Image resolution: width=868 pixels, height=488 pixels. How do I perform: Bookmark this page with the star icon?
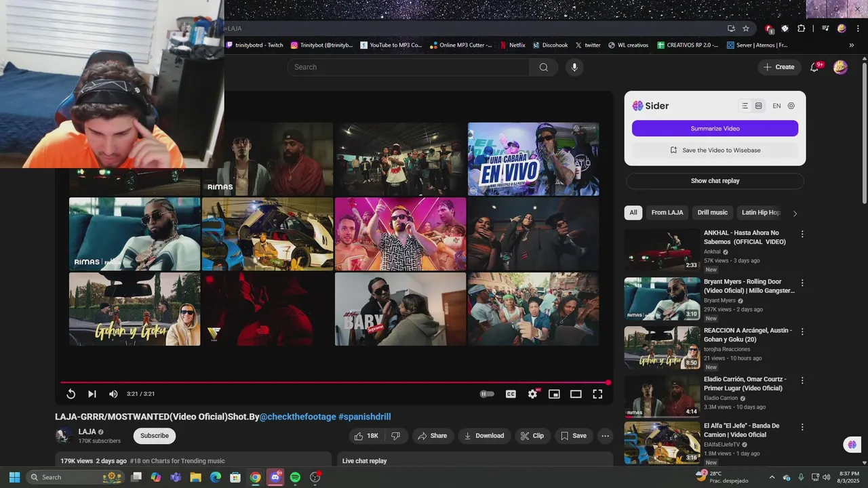[746, 28]
